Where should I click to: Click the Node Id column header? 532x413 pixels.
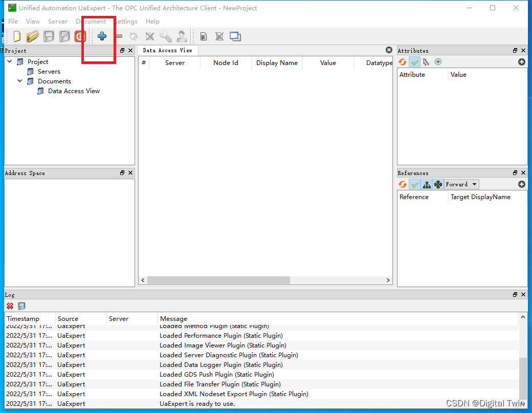226,63
